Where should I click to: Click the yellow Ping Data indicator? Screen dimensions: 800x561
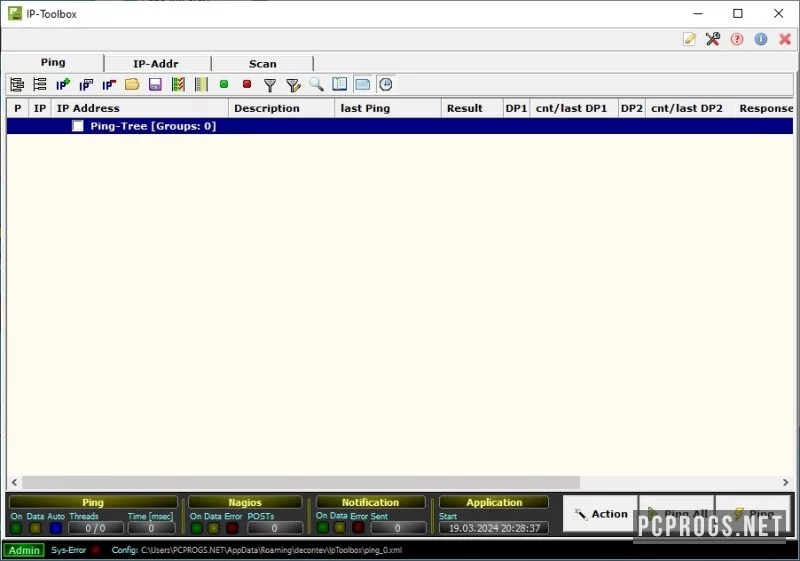(35, 528)
